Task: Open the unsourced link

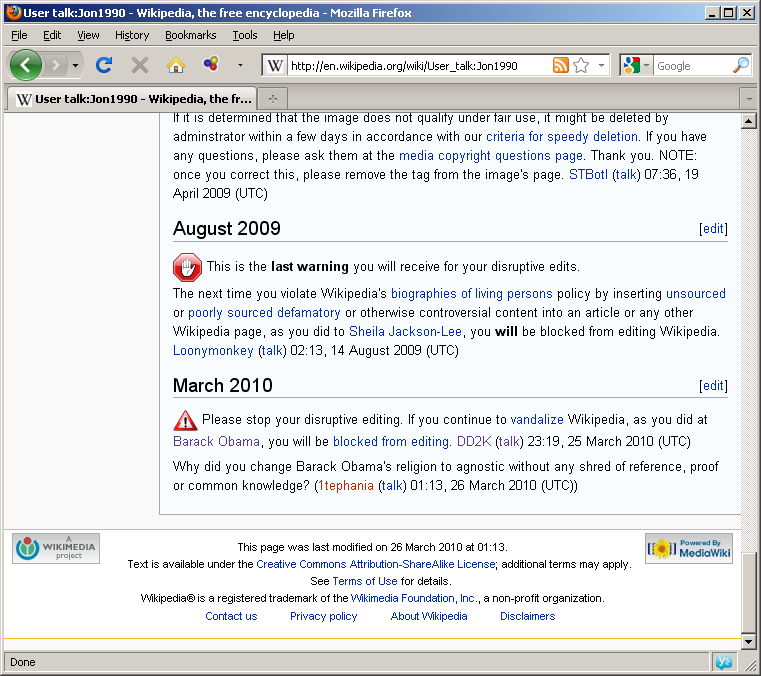Action: pyautogui.click(x=696, y=294)
